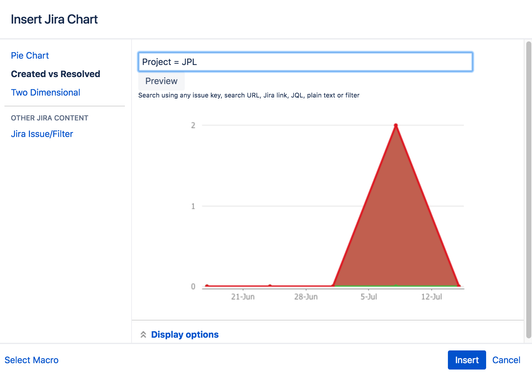Click the 21-Jun axis label

click(243, 297)
